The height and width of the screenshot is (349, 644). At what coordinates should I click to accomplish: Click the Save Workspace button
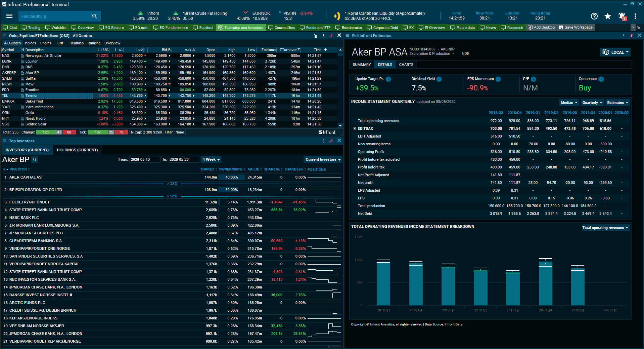coord(576,28)
